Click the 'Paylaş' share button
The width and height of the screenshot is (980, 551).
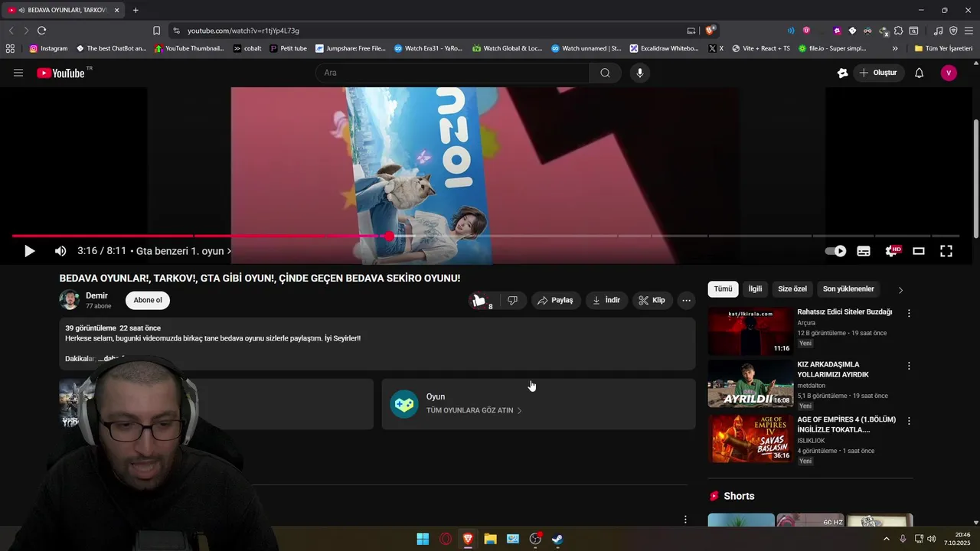[556, 300]
